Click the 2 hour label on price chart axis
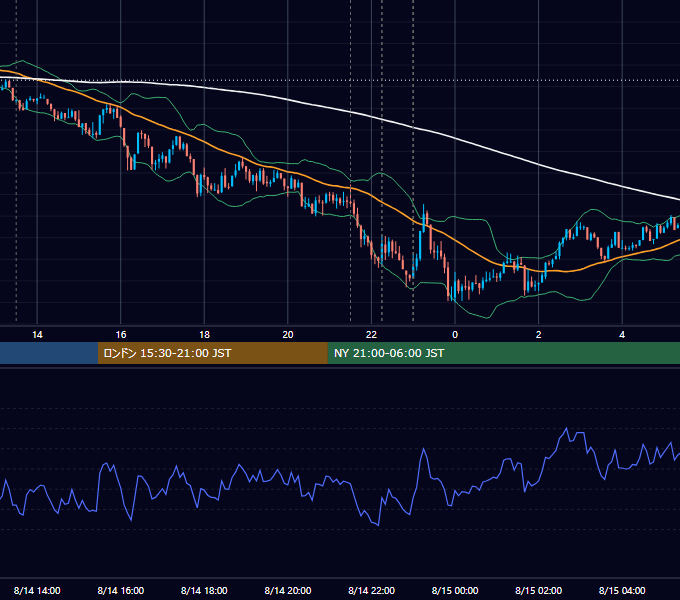Image resolution: width=680 pixels, height=600 pixels. 539,335
